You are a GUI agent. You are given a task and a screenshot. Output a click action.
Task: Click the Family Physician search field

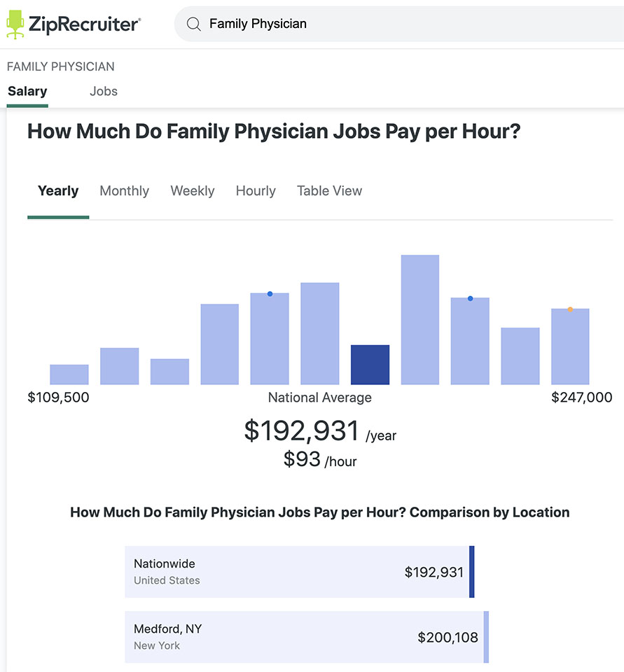(399, 24)
